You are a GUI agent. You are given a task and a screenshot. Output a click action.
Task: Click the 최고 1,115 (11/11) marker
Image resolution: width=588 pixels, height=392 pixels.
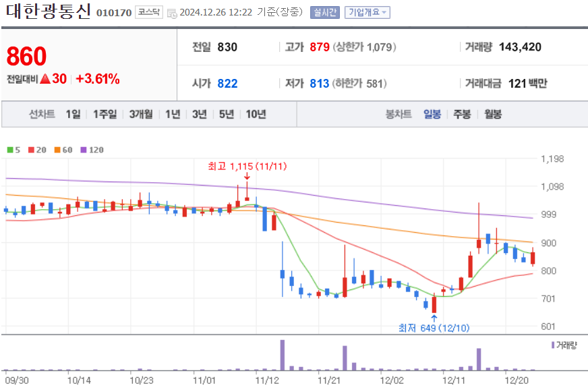[x=247, y=166]
